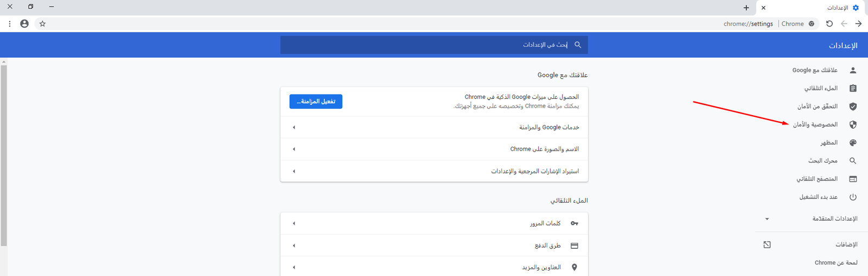Select 'You and Google' in the sidebar
Screen dimensions: 868x276
(x=814, y=70)
